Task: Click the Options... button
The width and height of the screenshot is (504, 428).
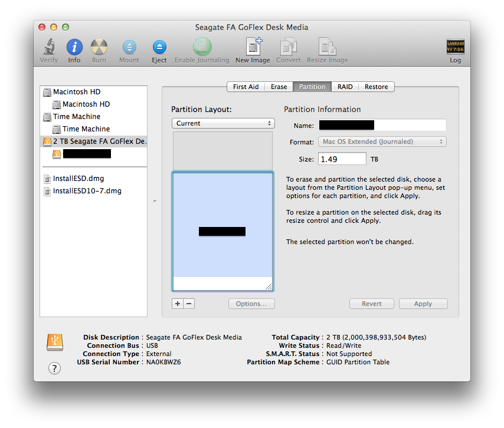Action: click(251, 304)
